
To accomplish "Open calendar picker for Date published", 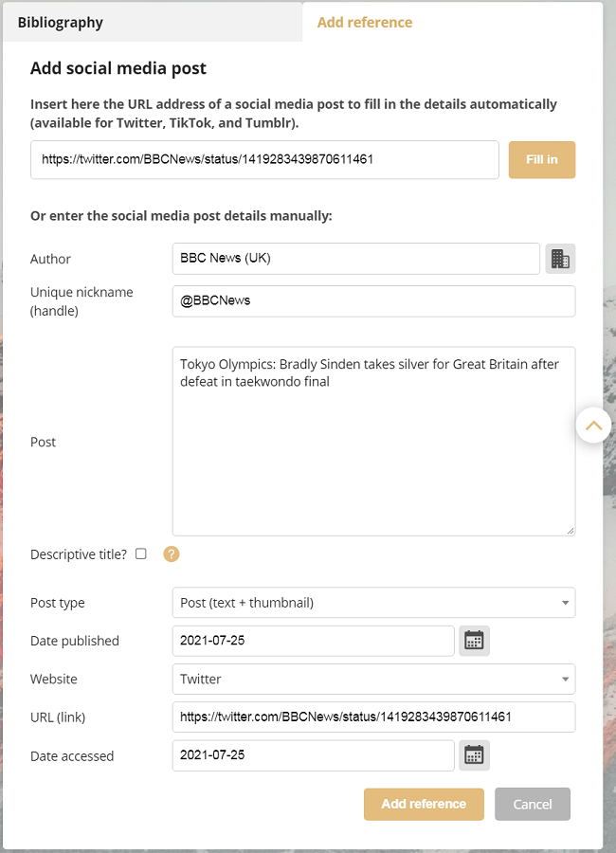I will pyautogui.click(x=474, y=641).
